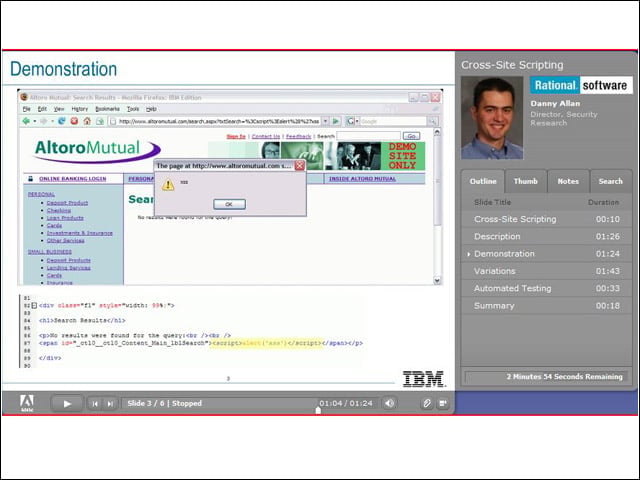The image size is (640, 480).
Task: Open the address bar history dropdown
Action: 325,121
